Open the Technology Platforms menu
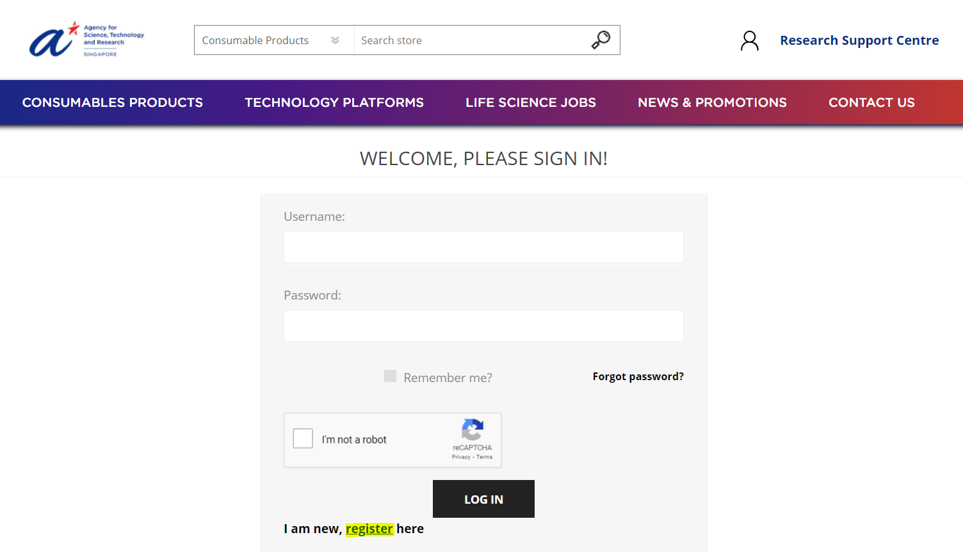The height and width of the screenshot is (560, 963). [334, 102]
